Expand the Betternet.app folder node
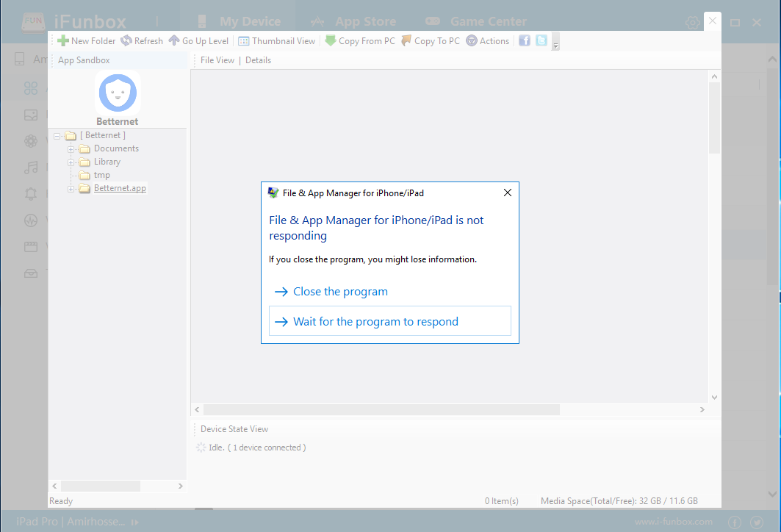Image resolution: width=781 pixels, height=532 pixels. [71, 189]
